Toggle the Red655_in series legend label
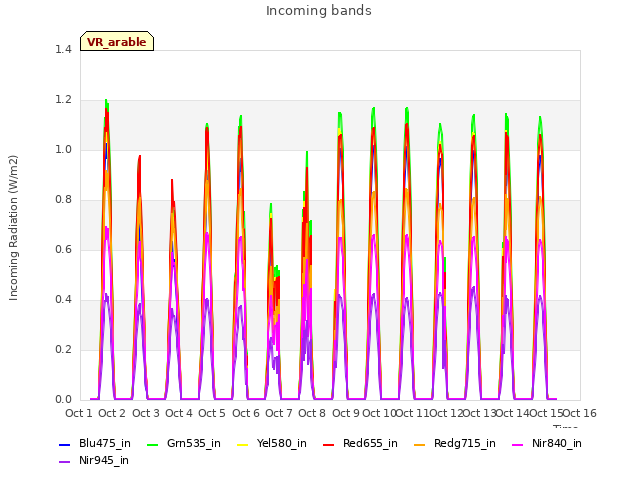Screen dimensions: 640x480 (370, 444)
